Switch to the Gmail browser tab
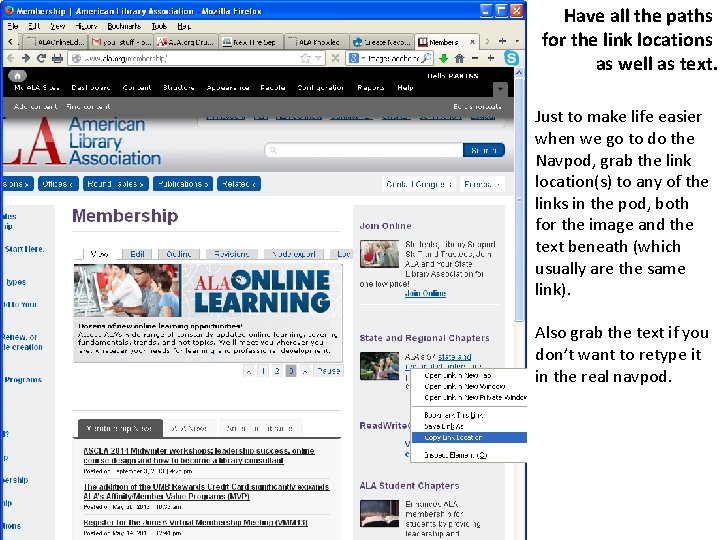Viewport: 720px width, 540px height. coord(121,42)
